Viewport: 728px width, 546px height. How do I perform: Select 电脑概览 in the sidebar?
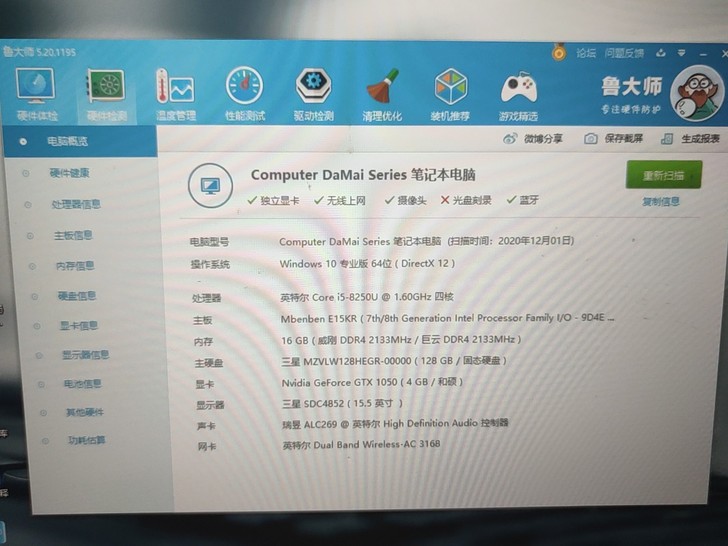80,141
